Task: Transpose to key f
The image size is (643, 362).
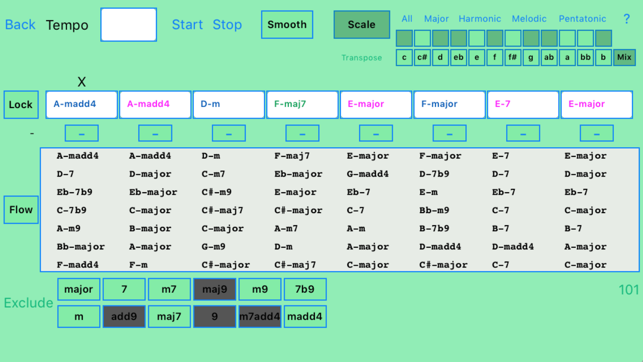Action: point(495,57)
